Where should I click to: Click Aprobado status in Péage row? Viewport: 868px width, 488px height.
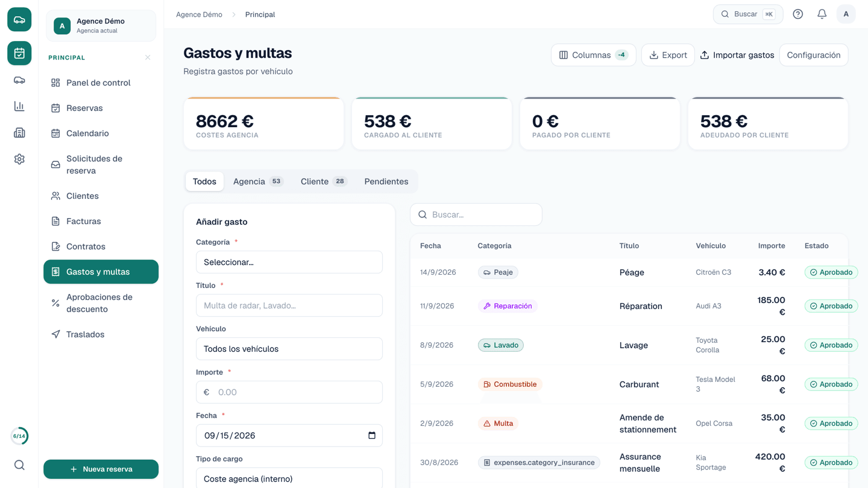(x=831, y=272)
